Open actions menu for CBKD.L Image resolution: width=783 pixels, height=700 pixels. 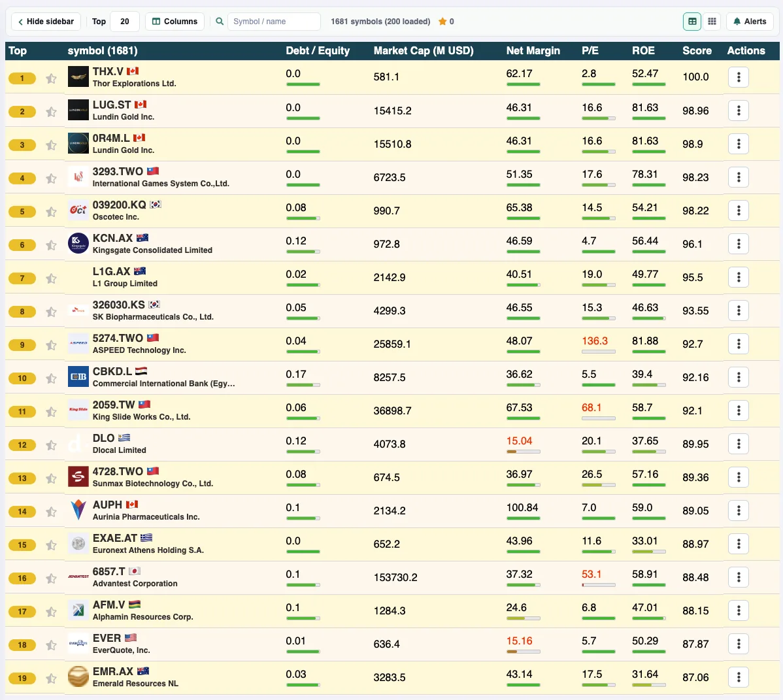pyautogui.click(x=738, y=377)
